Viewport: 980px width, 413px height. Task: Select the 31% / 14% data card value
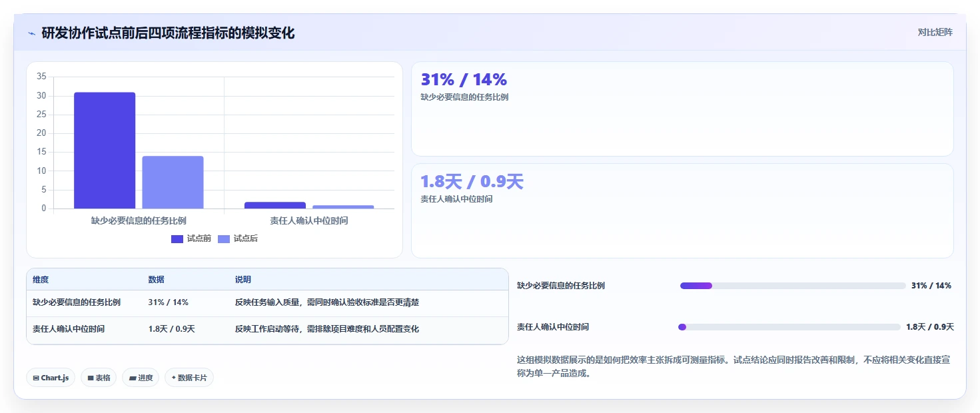coord(464,79)
